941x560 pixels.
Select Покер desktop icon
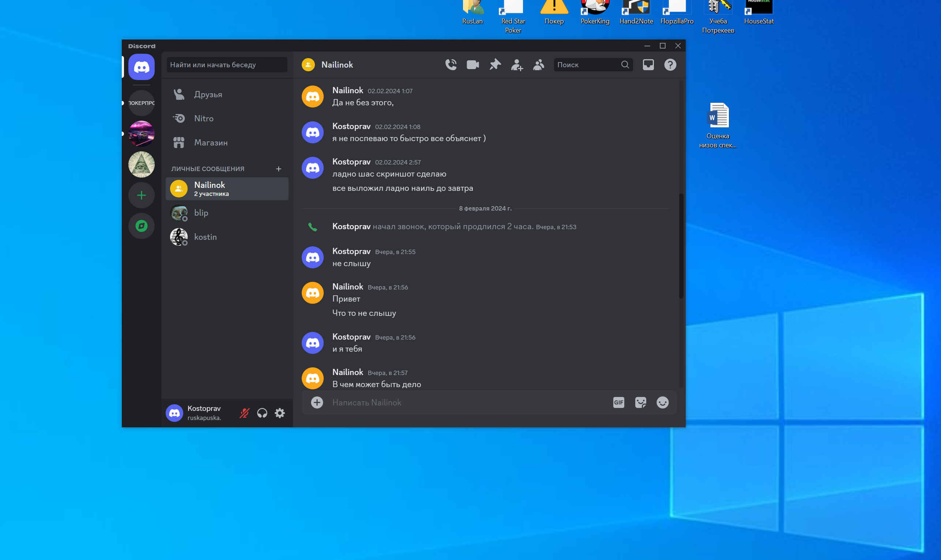554,13
